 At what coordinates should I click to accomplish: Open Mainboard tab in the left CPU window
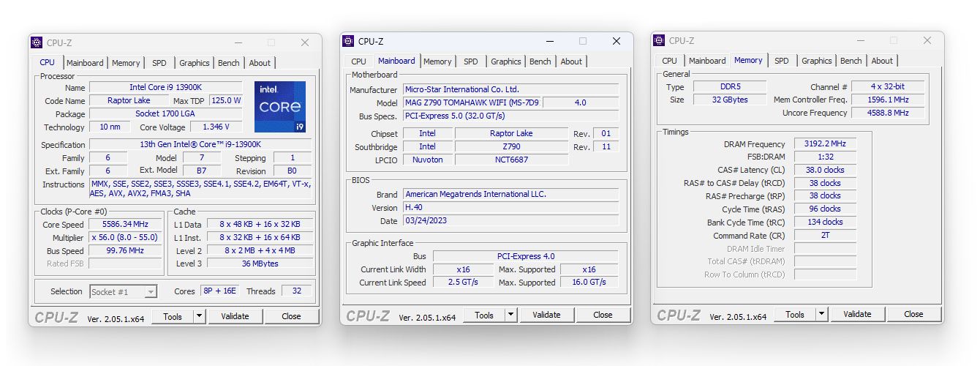coord(85,63)
